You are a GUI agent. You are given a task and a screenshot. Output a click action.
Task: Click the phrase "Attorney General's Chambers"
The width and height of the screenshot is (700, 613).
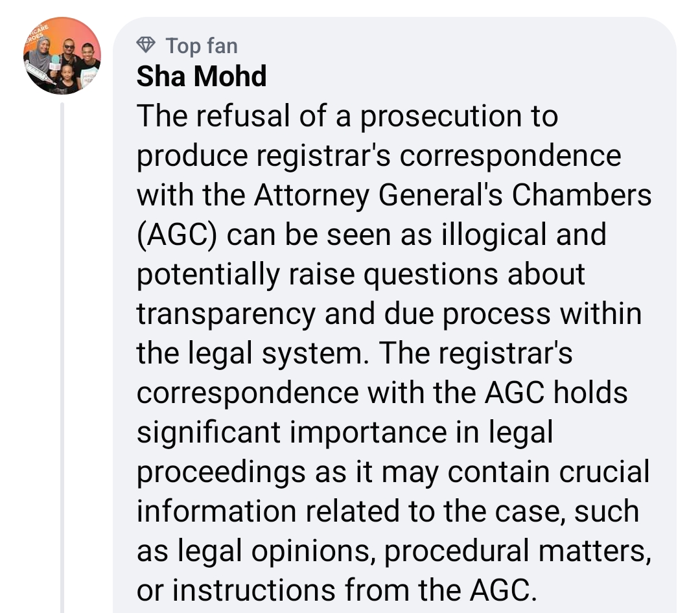point(452,196)
